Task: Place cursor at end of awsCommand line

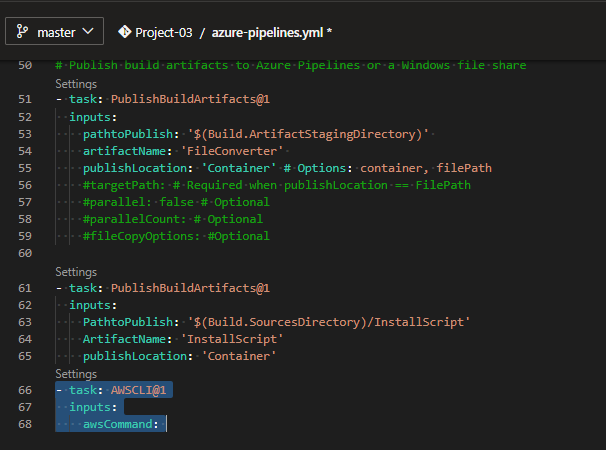Action: click(166, 425)
